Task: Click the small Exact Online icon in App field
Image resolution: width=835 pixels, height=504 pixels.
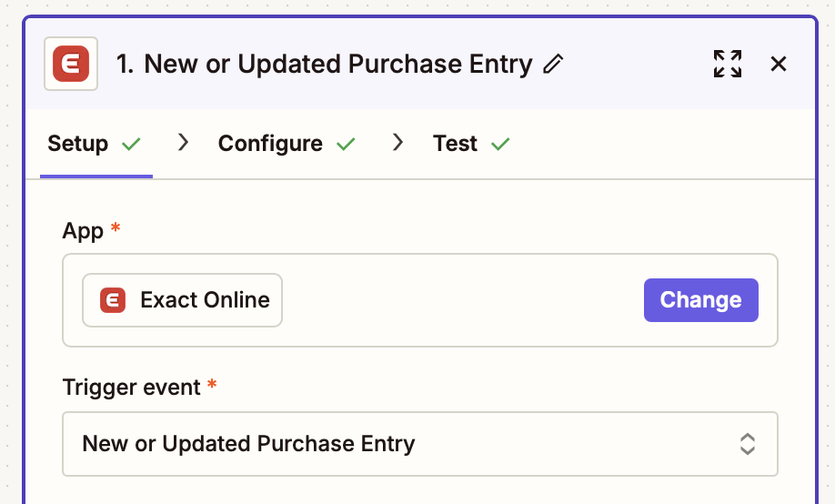Action: click(113, 300)
